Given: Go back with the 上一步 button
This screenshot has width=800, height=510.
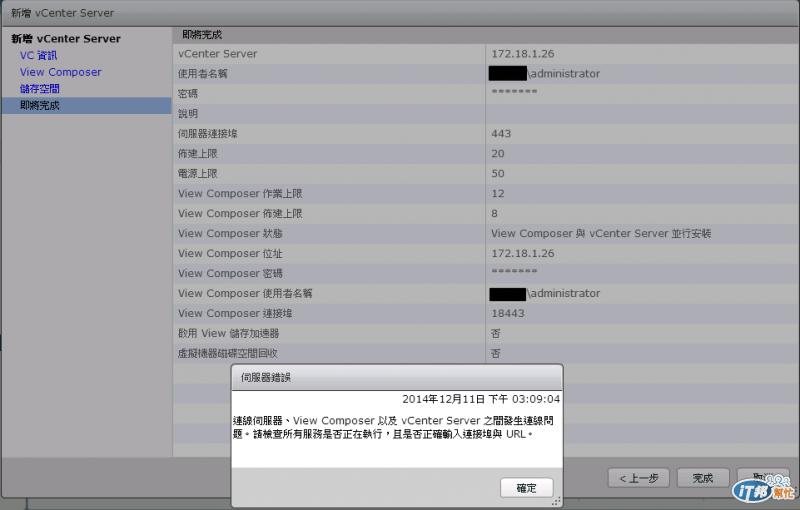Looking at the screenshot, I should click(639, 478).
